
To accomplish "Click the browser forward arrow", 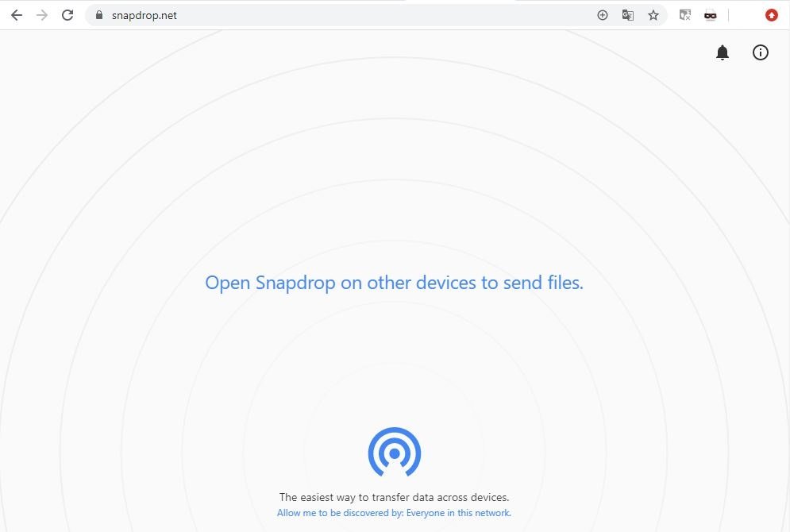I will click(42, 15).
